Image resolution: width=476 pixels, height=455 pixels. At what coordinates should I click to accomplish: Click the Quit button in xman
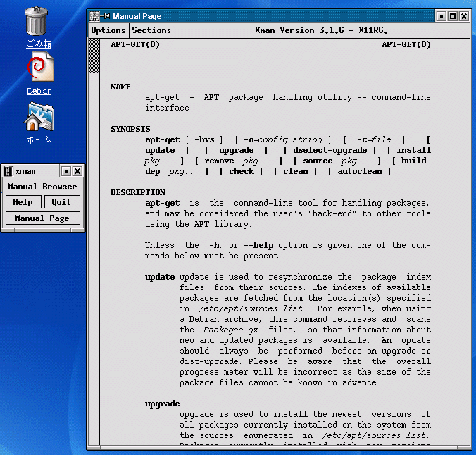(62, 202)
